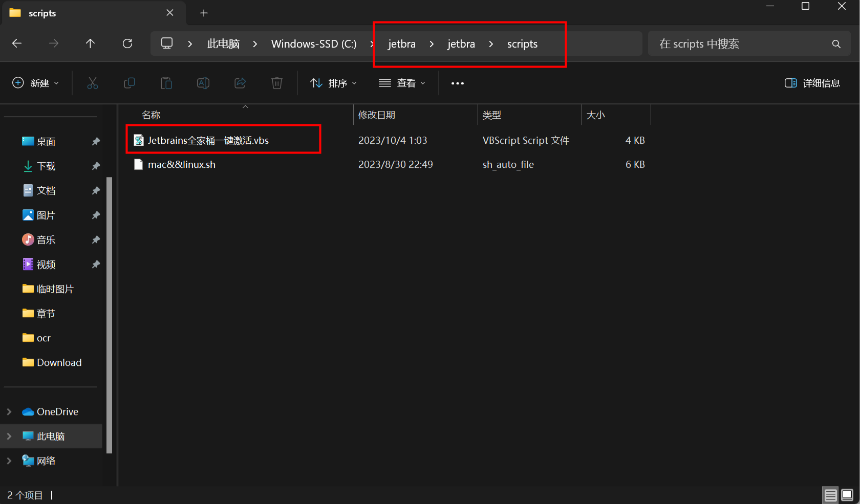Viewport: 860px width, 504px height.
Task: Open the more options ellipsis menu
Action: pyautogui.click(x=458, y=83)
